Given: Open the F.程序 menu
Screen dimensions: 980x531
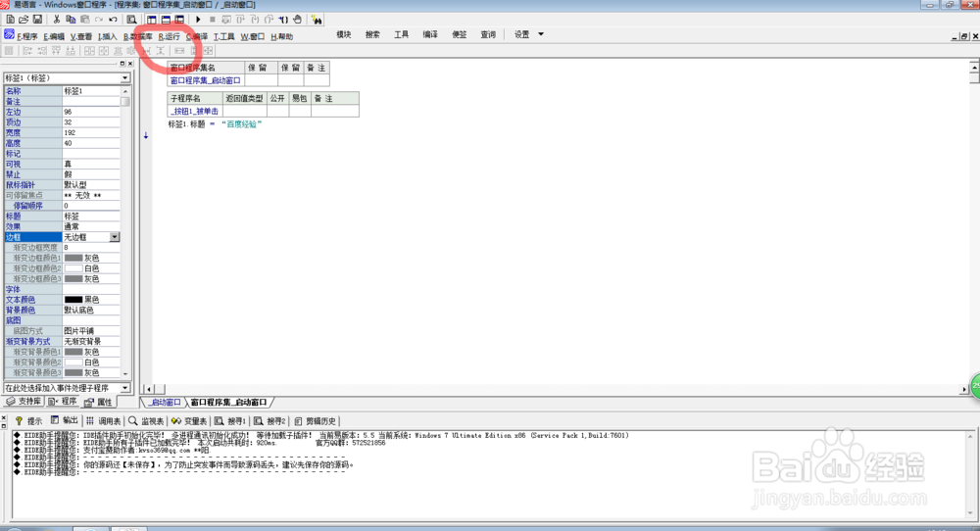Looking at the screenshot, I should tap(26, 37).
